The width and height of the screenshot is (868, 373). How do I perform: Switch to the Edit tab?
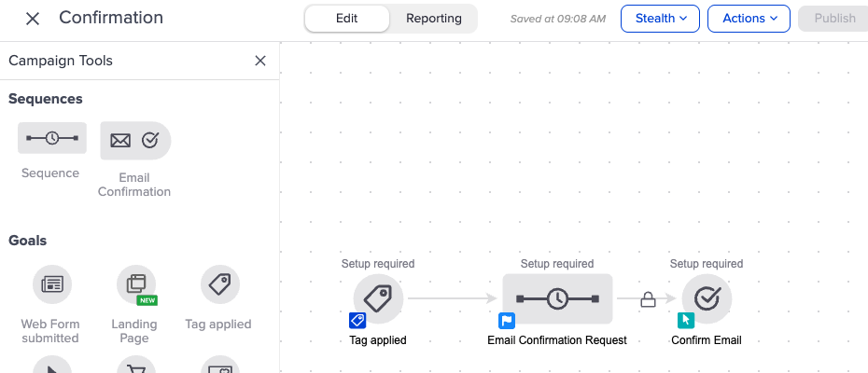(x=346, y=19)
